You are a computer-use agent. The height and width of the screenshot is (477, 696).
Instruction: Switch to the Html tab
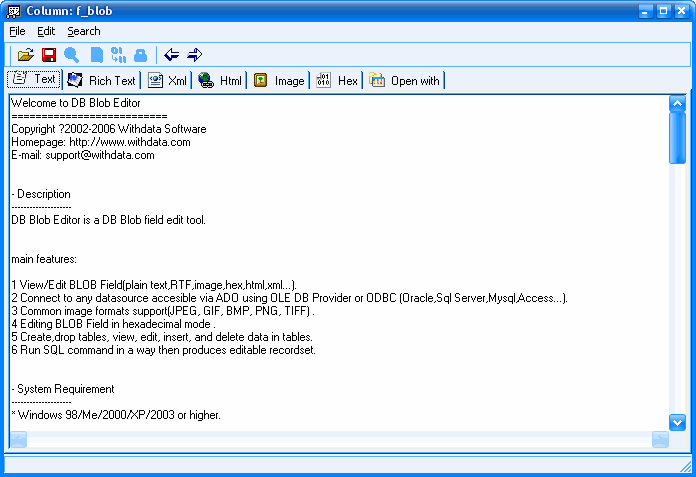point(220,81)
